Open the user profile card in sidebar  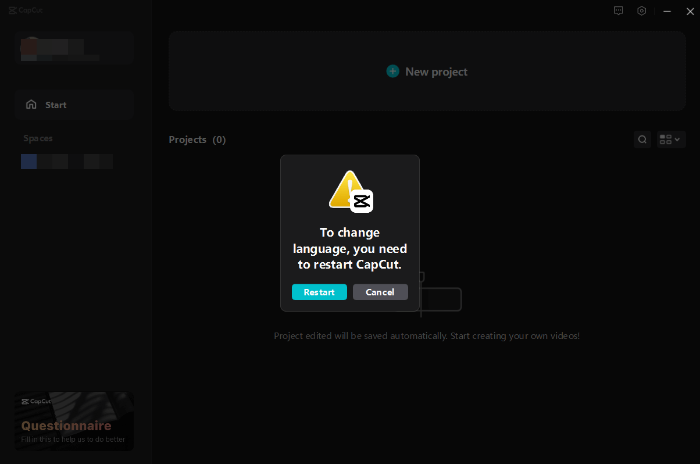tap(75, 48)
